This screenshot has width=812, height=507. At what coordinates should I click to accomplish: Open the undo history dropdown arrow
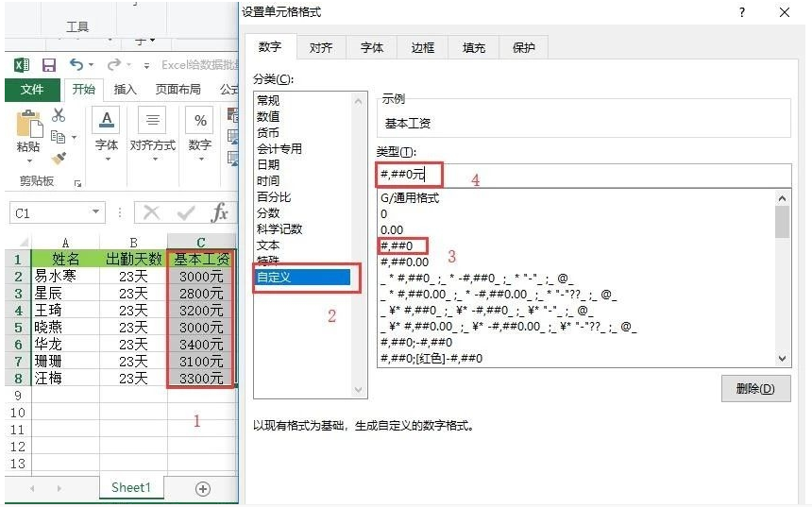92,65
